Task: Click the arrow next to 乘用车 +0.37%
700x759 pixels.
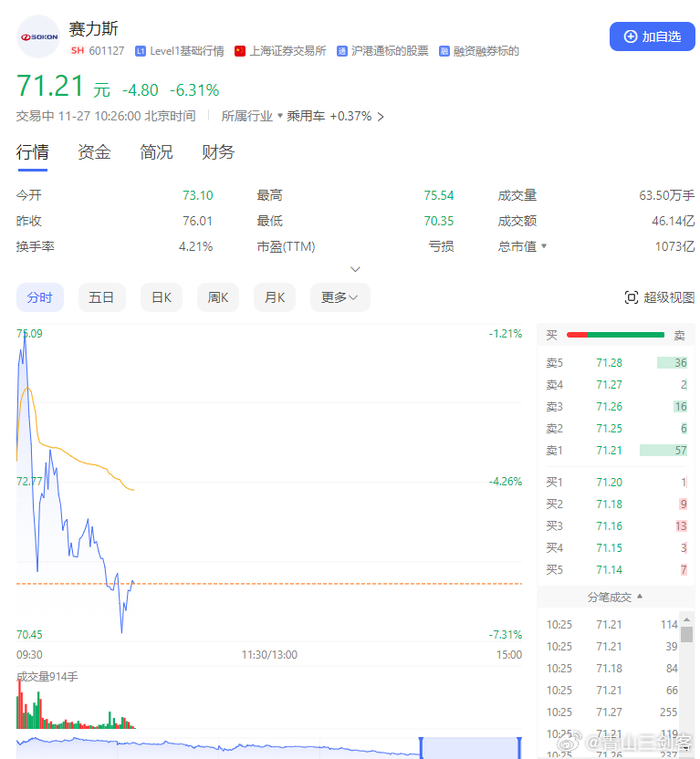Action: pyautogui.click(x=381, y=117)
